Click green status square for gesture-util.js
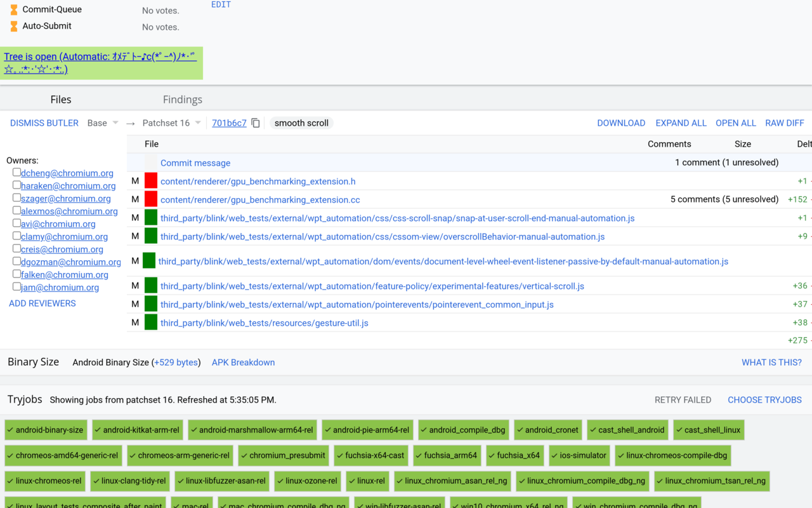The width and height of the screenshot is (812, 508). tap(151, 323)
